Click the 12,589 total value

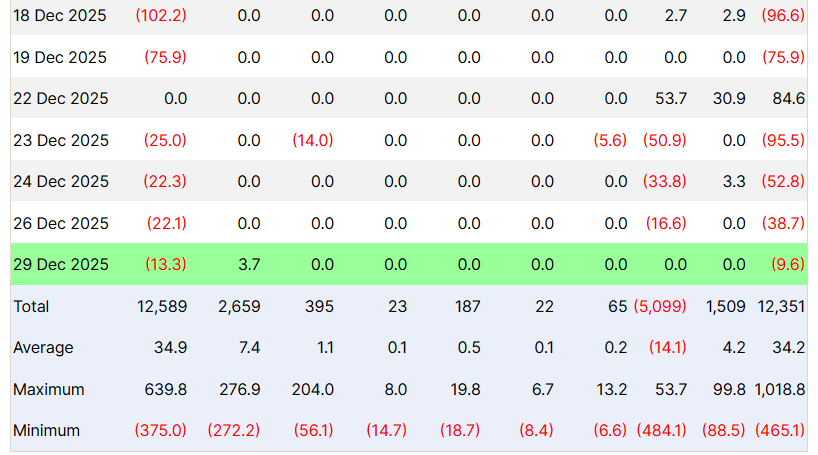161,306
